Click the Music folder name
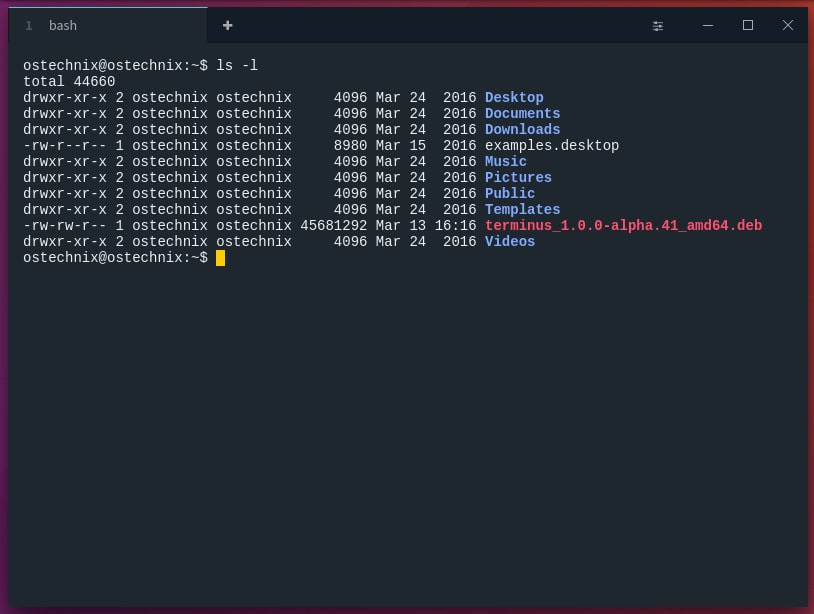This screenshot has height=614, width=814. point(505,161)
